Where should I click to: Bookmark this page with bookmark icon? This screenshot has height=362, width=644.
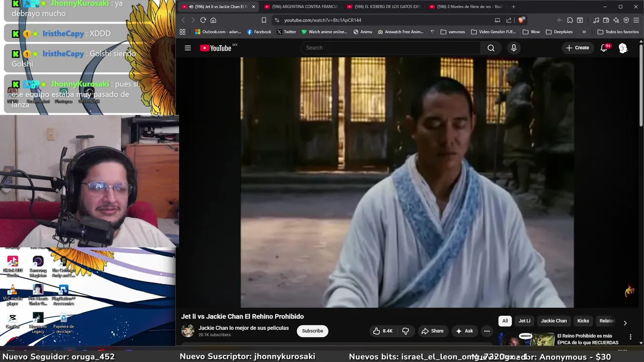coord(264,20)
